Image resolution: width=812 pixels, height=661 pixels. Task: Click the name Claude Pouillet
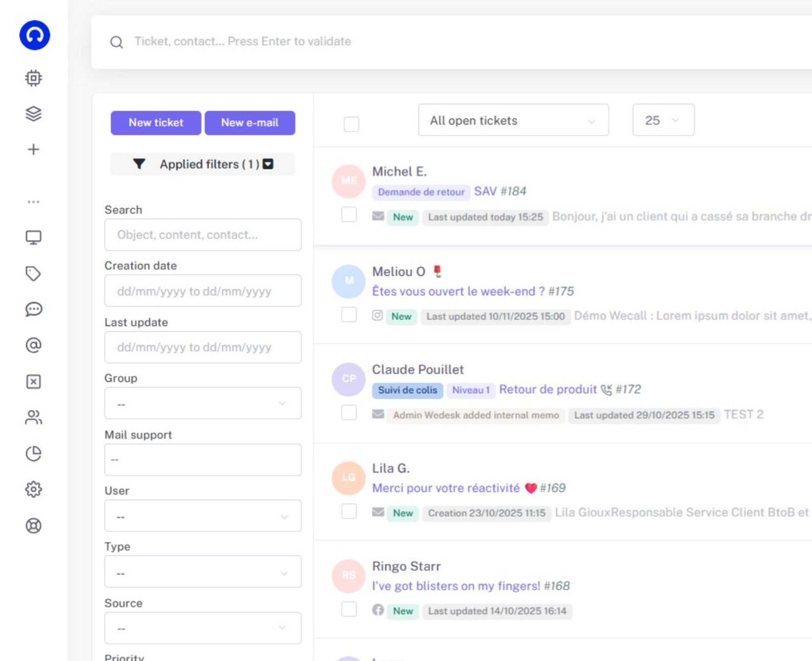click(418, 370)
